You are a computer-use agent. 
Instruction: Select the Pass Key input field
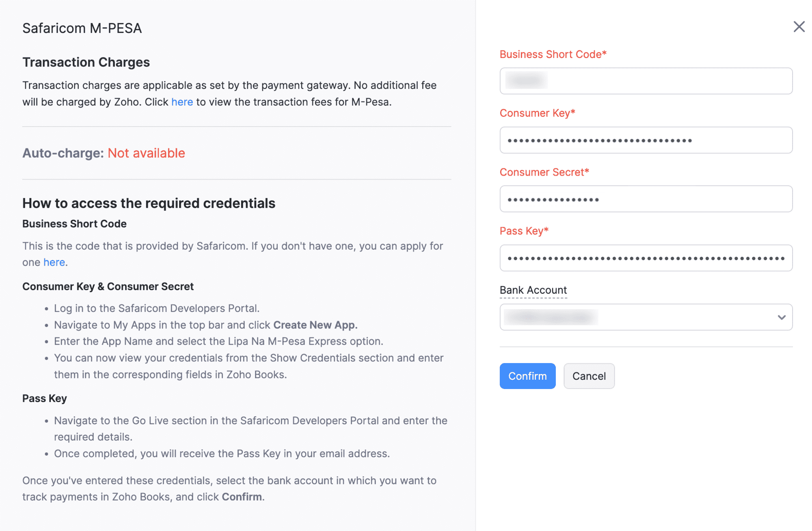tap(646, 258)
